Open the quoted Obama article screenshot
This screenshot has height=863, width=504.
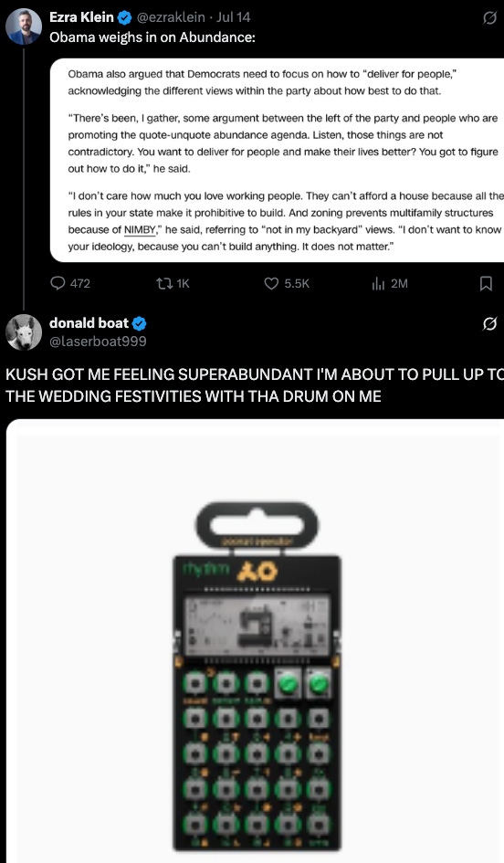[x=277, y=160]
